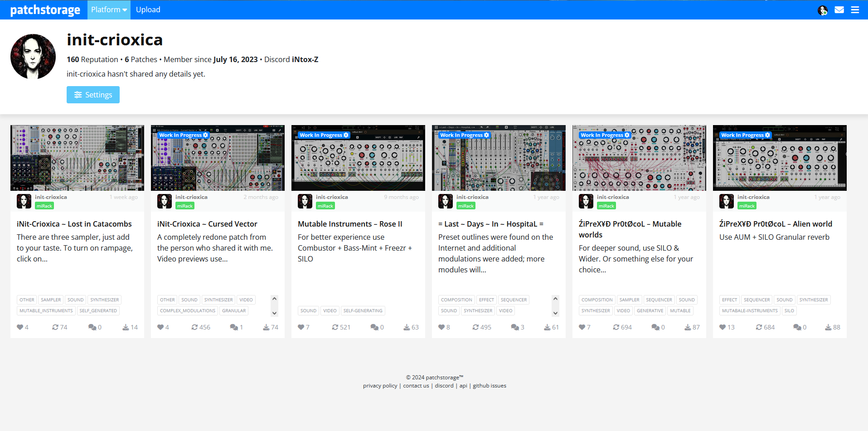Click init-crioxica author name on Rose II card
The width and height of the screenshot is (868, 431).
pyautogui.click(x=332, y=197)
